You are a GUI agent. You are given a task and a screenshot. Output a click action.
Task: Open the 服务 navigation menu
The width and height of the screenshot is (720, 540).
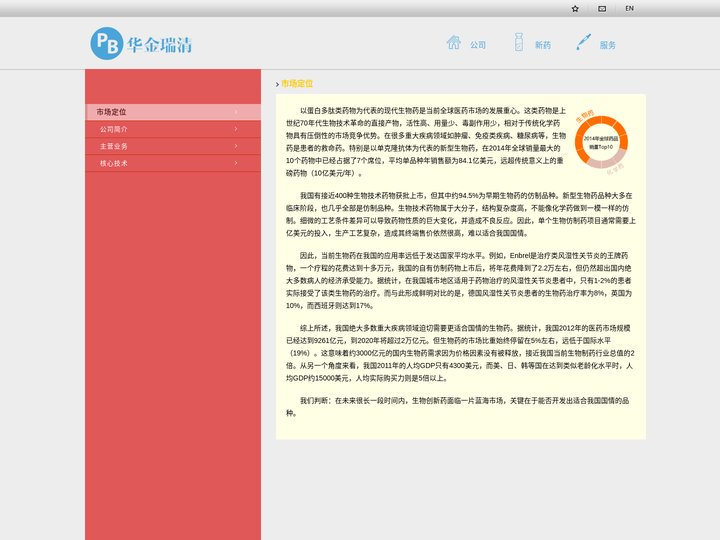pyautogui.click(x=608, y=45)
